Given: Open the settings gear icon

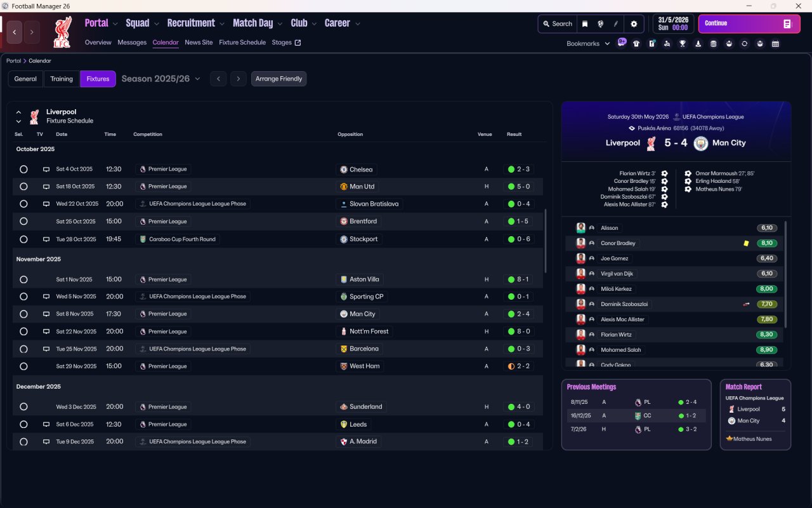Looking at the screenshot, I should (633, 24).
